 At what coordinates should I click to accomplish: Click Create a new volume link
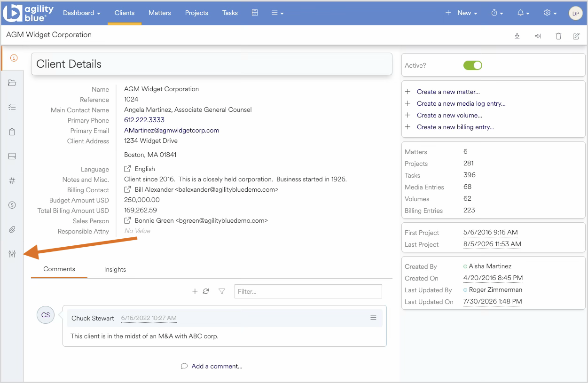449,115
